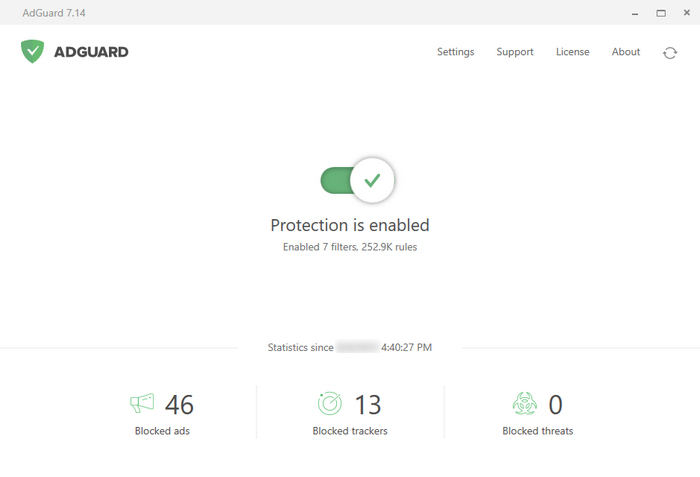Image resolution: width=700 pixels, height=477 pixels.
Task: Click the AdGuard green shield logo
Action: [x=33, y=51]
